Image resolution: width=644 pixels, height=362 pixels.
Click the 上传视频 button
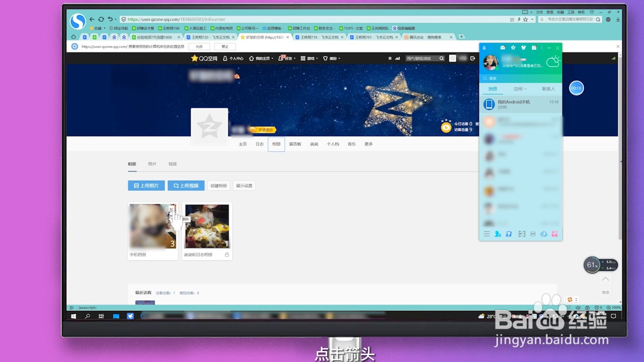(186, 185)
